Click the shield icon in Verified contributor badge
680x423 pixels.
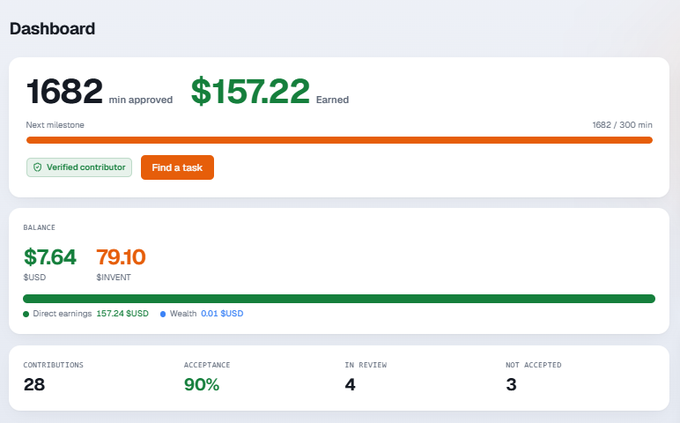(x=38, y=167)
